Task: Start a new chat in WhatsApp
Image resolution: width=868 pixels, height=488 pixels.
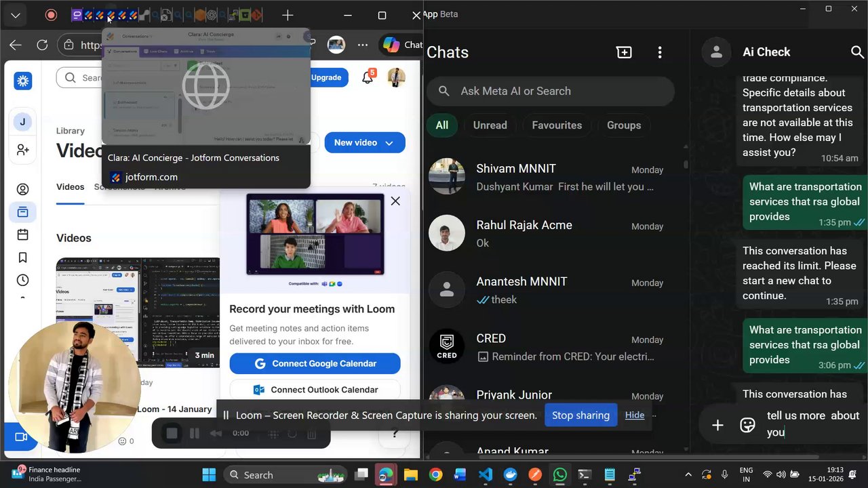Action: 624,52
